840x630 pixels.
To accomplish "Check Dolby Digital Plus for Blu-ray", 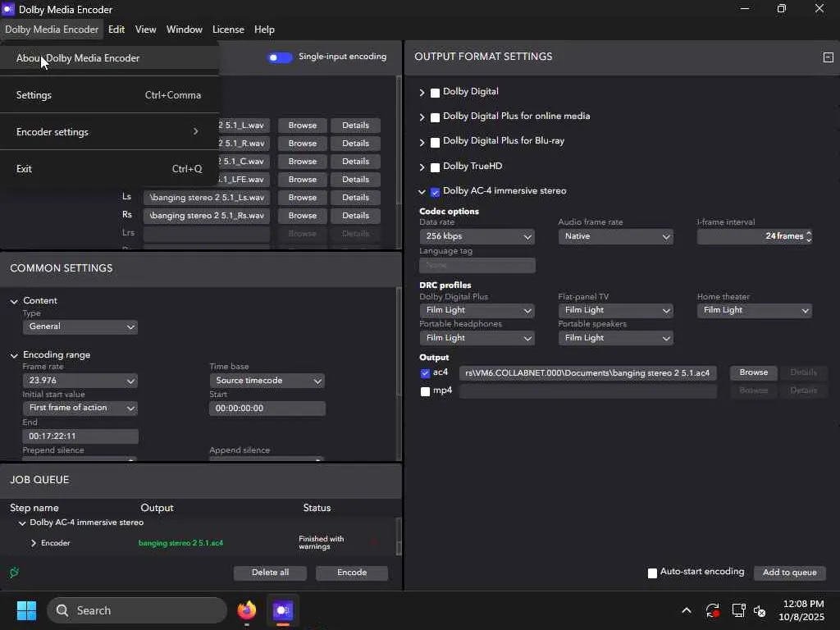I will tap(435, 142).
